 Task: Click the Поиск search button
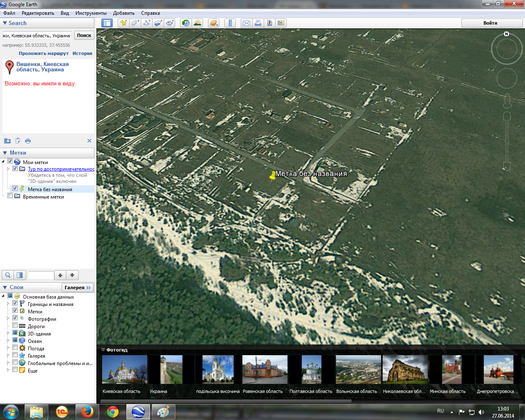(x=84, y=35)
